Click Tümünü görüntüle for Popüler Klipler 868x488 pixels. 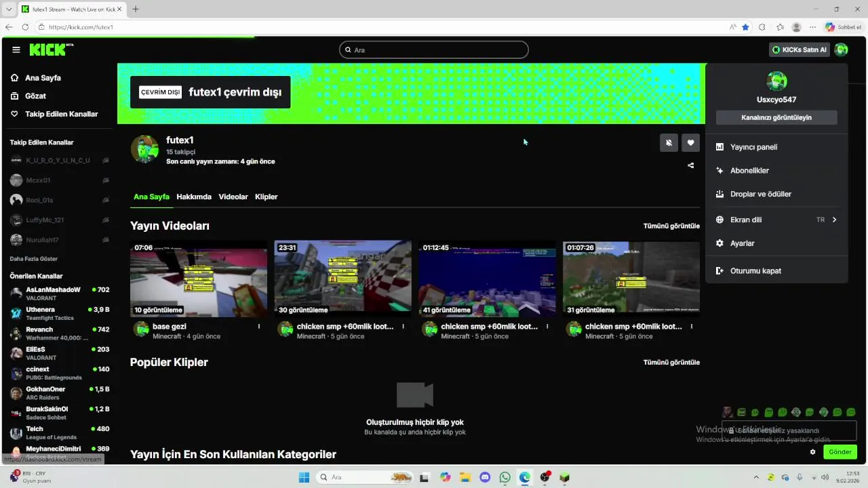pyautogui.click(x=671, y=363)
